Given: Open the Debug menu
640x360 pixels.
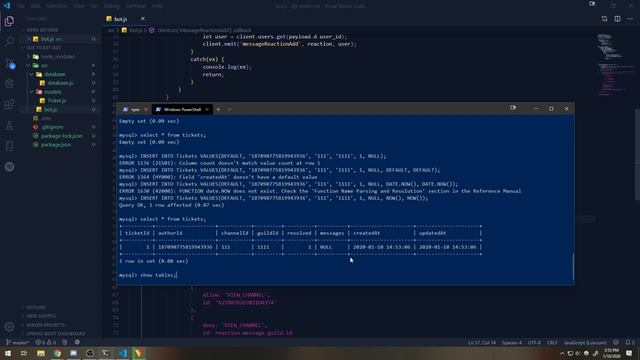Looking at the screenshot, I should click(x=111, y=6).
